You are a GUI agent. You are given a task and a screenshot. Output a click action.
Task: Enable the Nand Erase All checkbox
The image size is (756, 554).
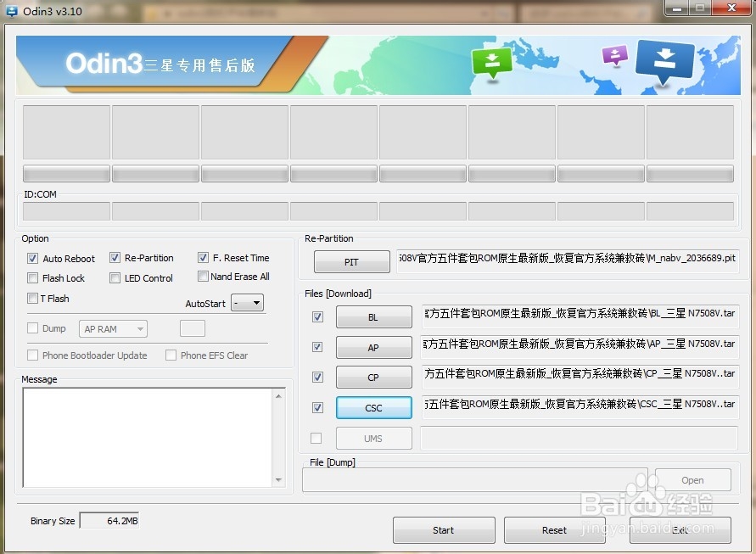point(203,277)
